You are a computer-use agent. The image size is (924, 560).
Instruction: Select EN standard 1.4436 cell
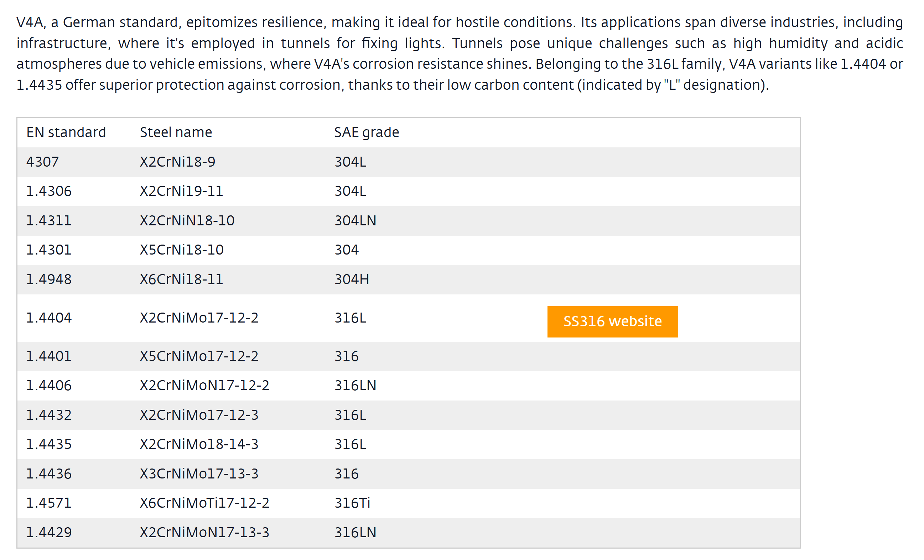tap(49, 474)
